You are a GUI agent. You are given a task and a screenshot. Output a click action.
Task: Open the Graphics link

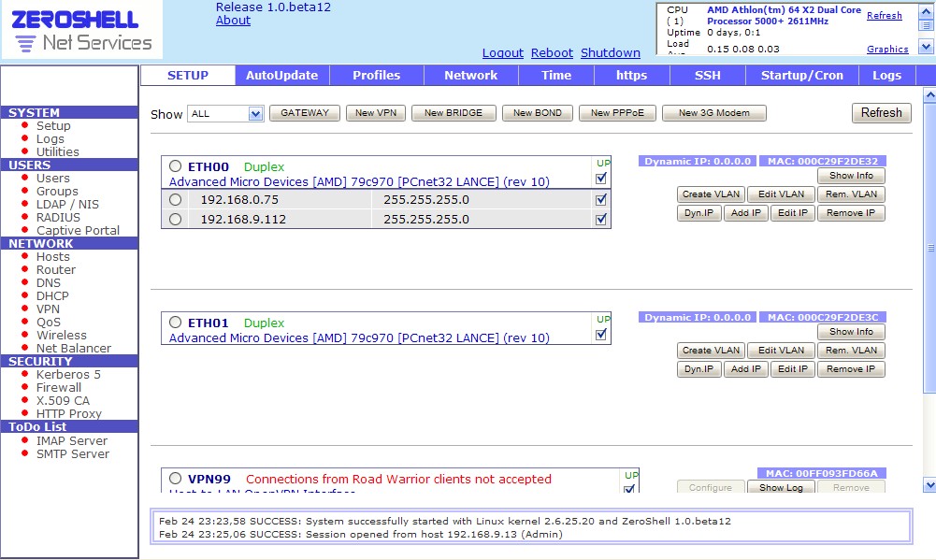(x=887, y=49)
